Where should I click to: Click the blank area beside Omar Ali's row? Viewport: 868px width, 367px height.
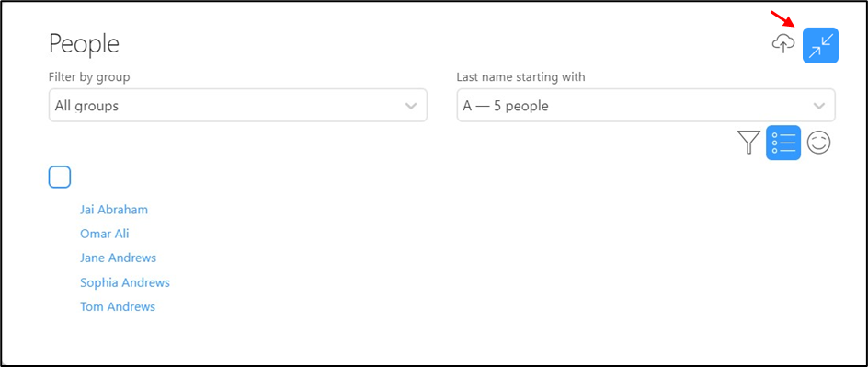443,234
